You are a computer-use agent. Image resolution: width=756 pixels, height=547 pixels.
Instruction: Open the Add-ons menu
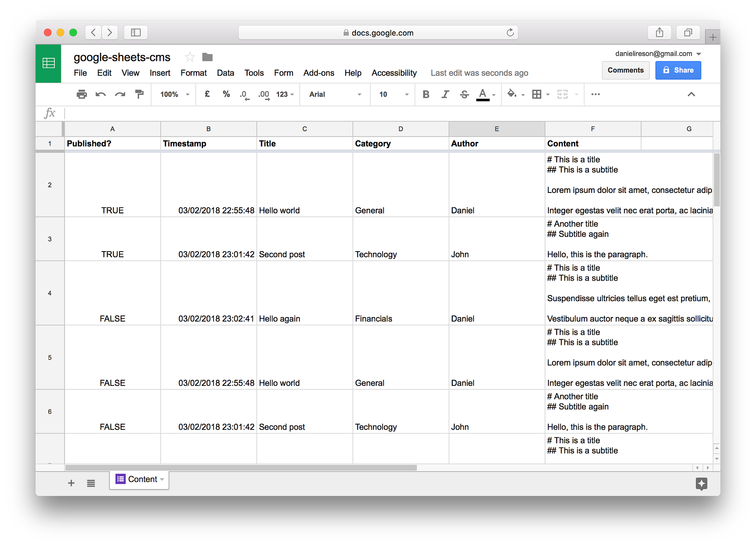(x=318, y=73)
